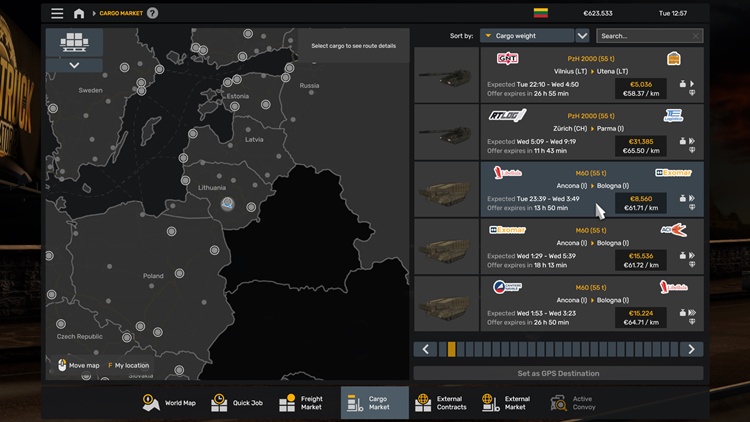Image resolution: width=750 pixels, height=422 pixels.
Task: Expand the map filter chevron
Action: [x=75, y=65]
